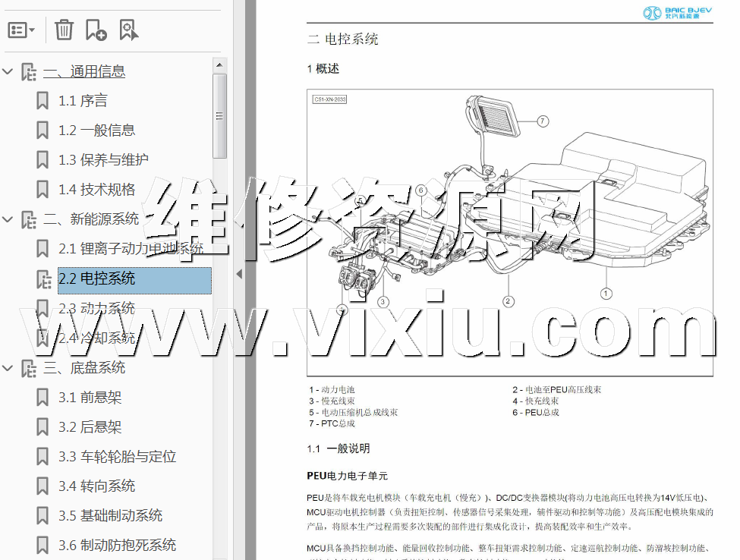
Task: Collapse the 二、新能源系统 section
Action: [x=8, y=220]
